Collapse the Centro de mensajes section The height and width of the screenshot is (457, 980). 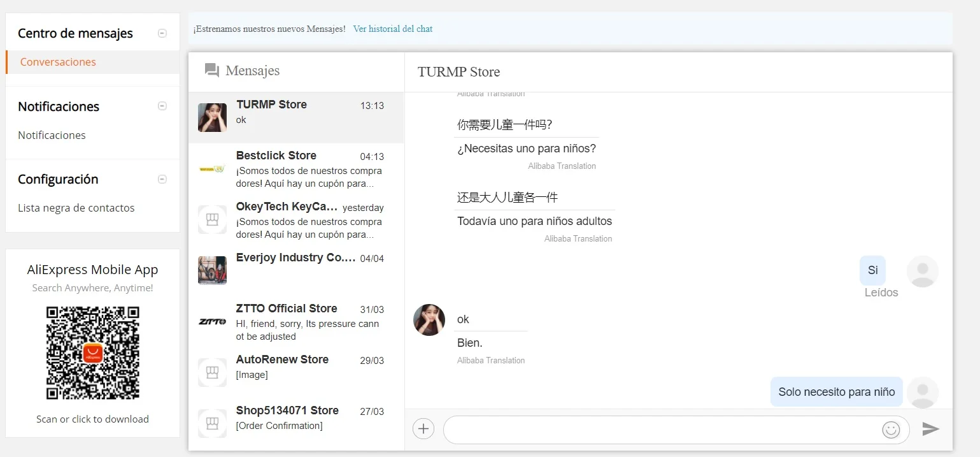coord(162,33)
